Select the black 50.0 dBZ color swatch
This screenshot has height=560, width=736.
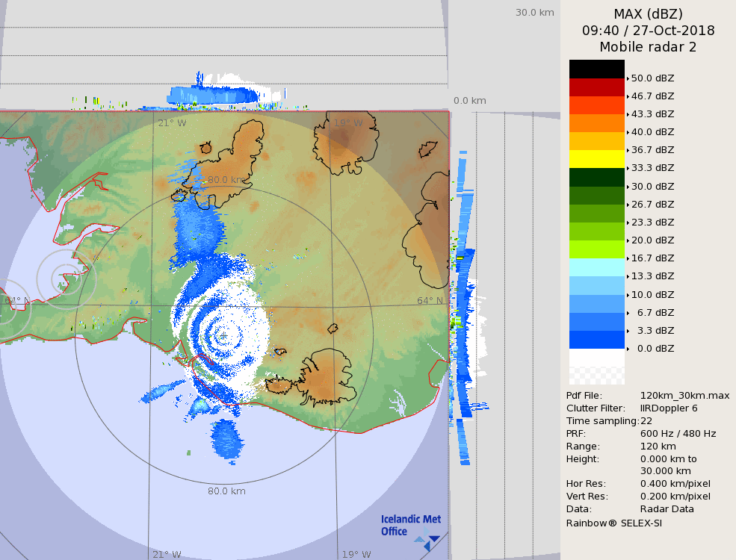click(x=596, y=69)
